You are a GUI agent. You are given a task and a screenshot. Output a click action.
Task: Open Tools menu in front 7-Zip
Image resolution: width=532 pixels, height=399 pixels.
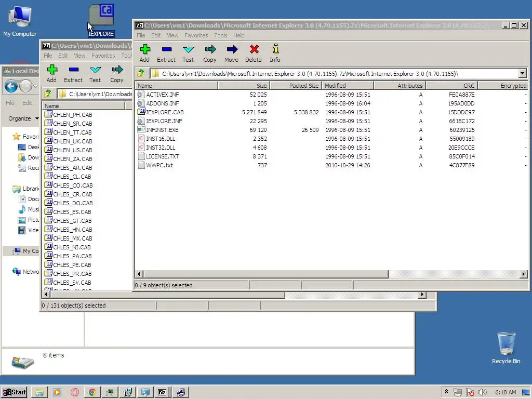tap(220, 35)
